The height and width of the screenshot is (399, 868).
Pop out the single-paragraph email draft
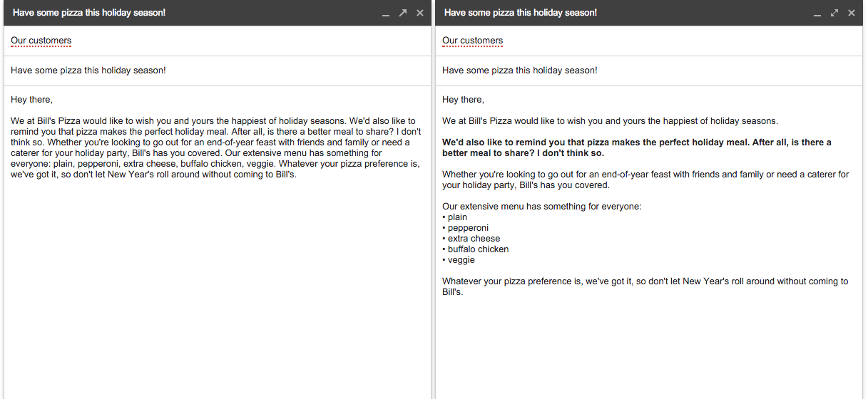(403, 13)
